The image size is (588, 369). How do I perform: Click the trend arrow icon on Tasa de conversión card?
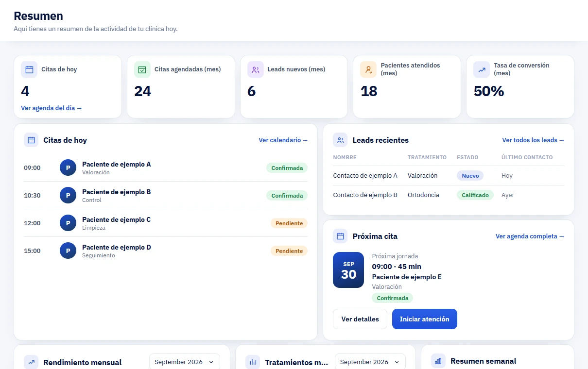(482, 69)
